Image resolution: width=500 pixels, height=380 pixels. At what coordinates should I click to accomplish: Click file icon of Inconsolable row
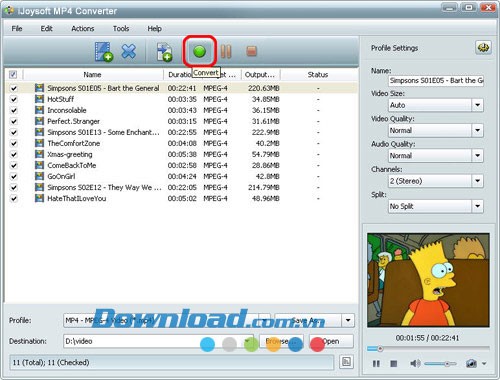39,110
